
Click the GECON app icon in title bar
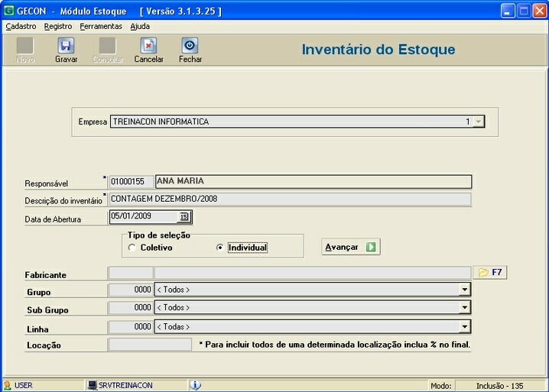click(8, 11)
